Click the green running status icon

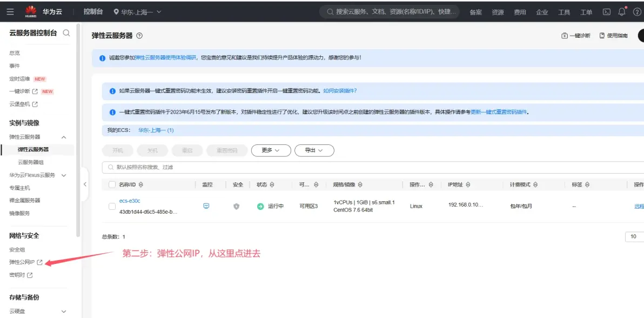(x=260, y=207)
